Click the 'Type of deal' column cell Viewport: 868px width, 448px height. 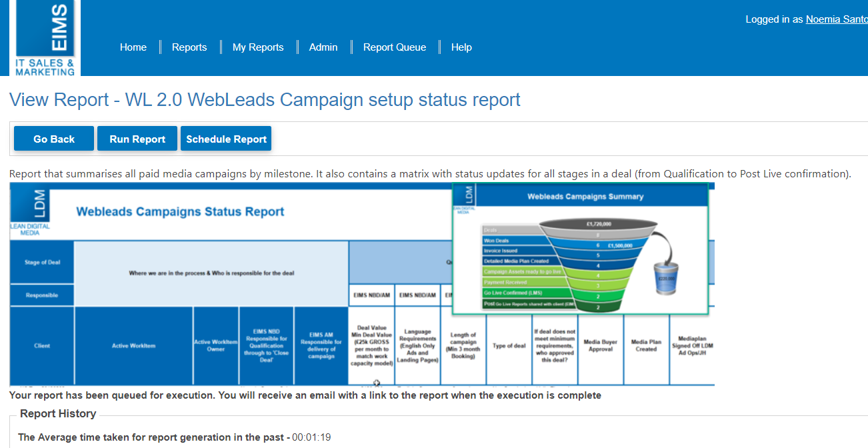tap(509, 345)
